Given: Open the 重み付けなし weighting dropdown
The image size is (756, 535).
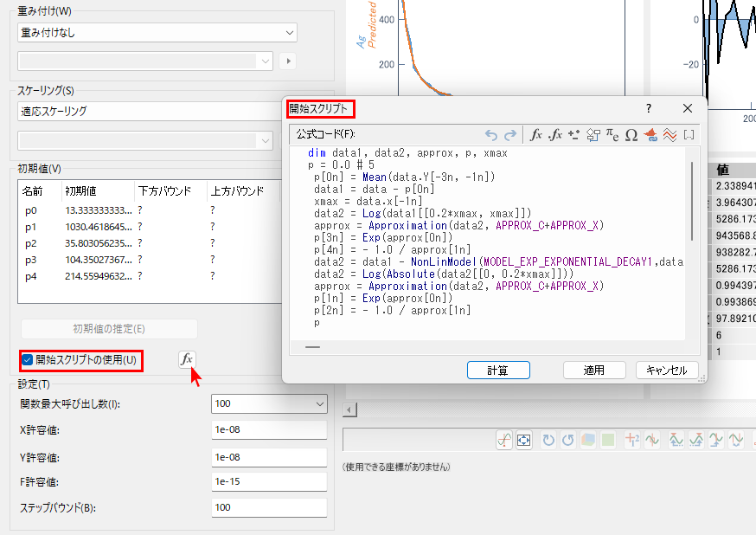Looking at the screenshot, I should tap(157, 32).
